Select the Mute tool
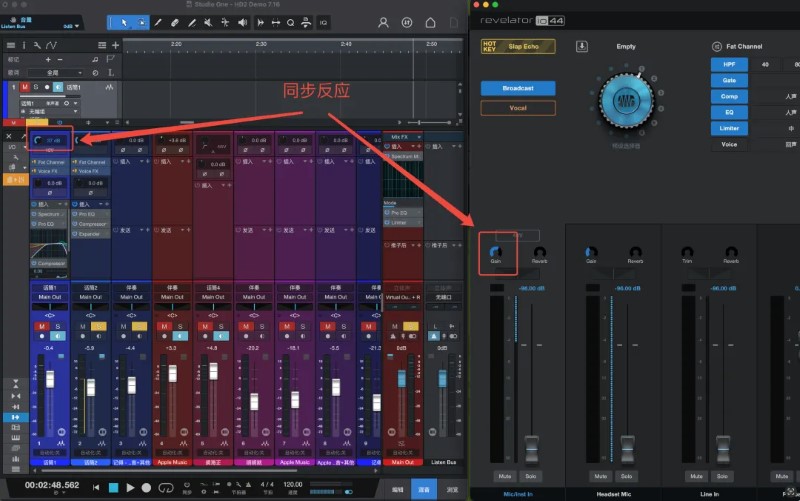This screenshot has width=800, height=501. coord(208,22)
